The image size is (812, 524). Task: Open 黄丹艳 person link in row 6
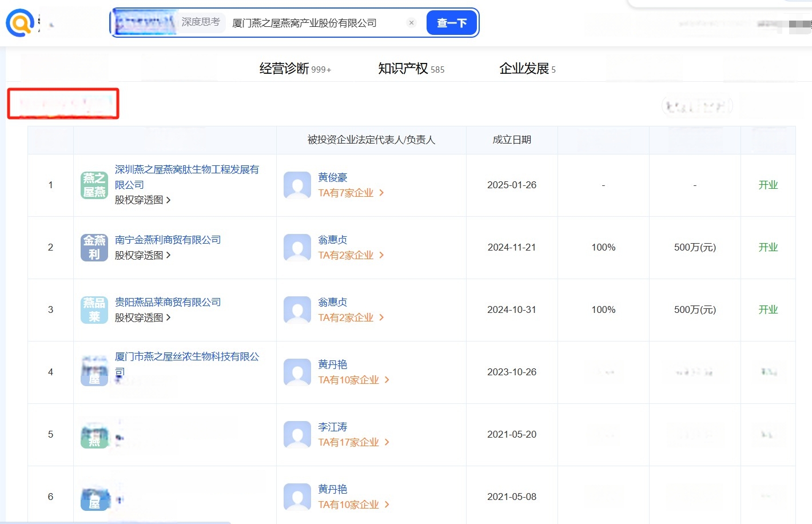(x=333, y=489)
